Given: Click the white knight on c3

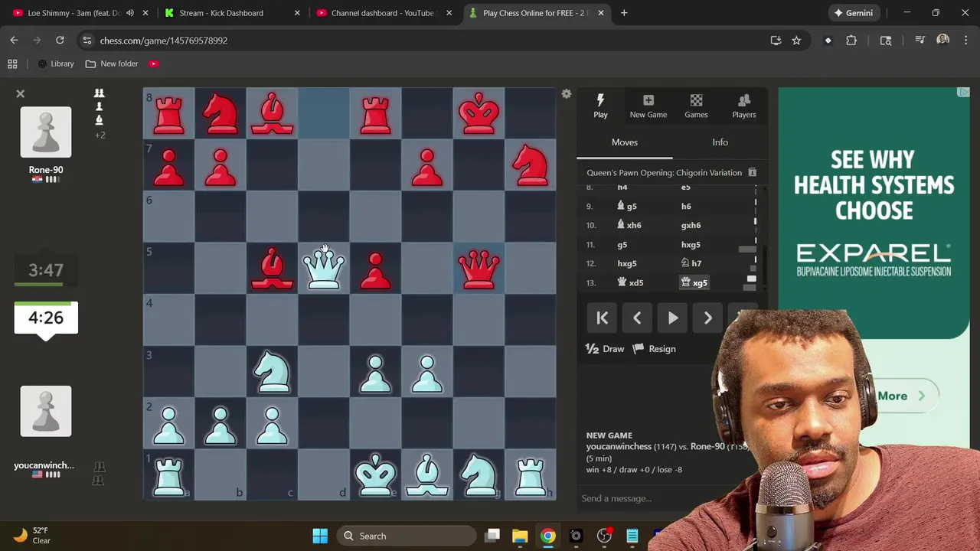Looking at the screenshot, I should [272, 371].
